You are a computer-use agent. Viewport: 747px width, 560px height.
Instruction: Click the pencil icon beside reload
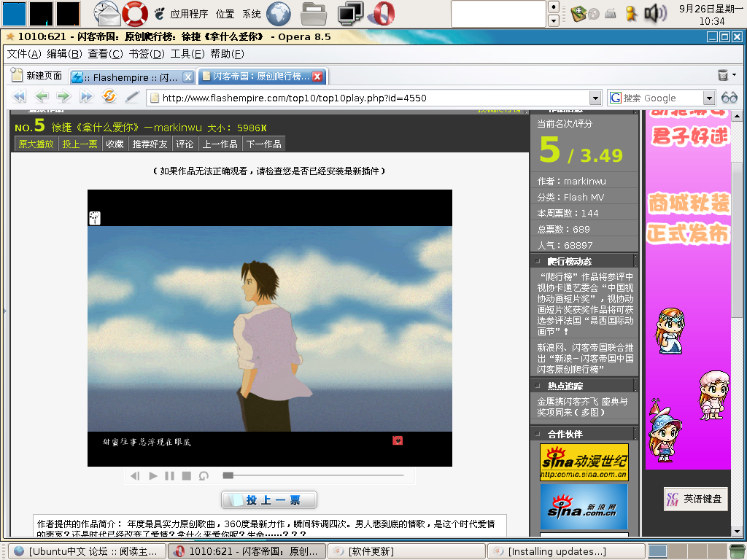tap(132, 97)
